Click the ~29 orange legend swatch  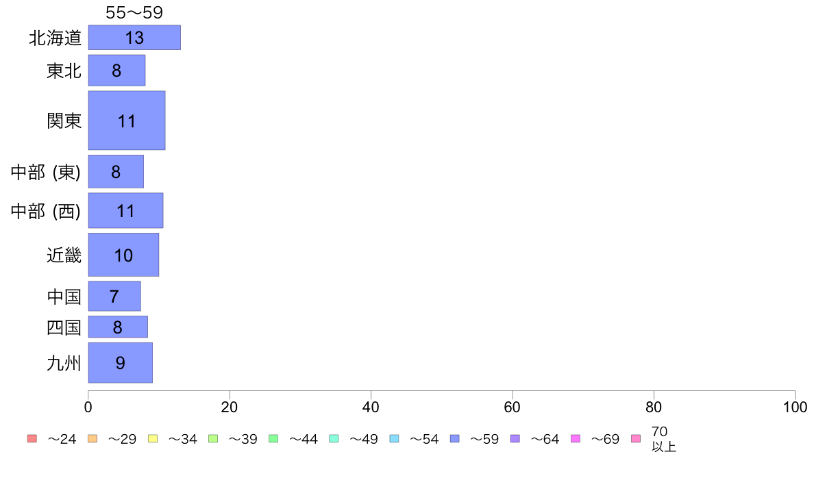click(x=92, y=438)
